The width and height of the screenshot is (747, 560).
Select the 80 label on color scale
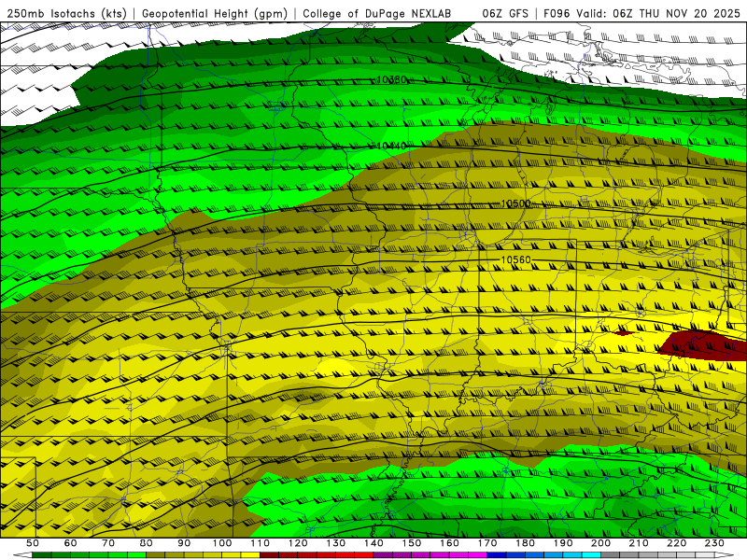point(147,543)
